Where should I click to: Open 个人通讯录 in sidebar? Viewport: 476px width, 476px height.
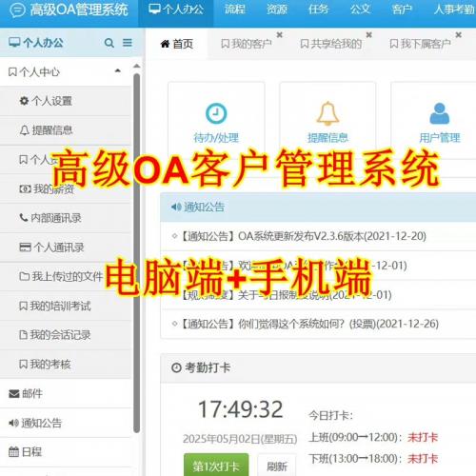pos(66,248)
